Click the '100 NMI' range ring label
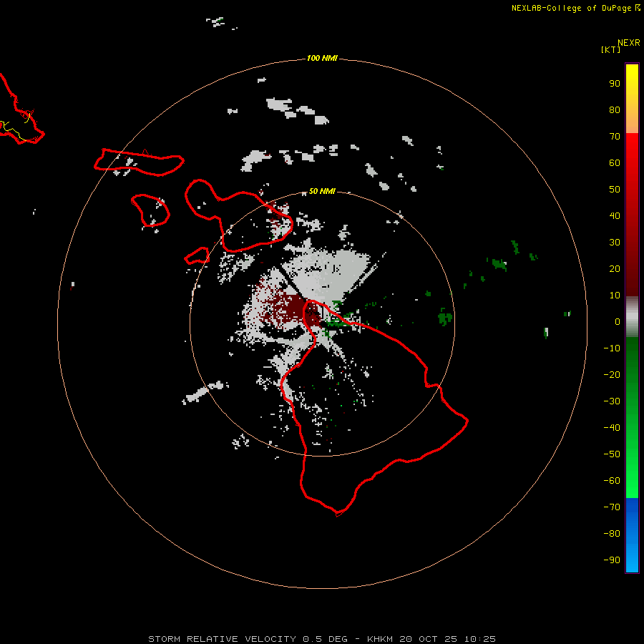Viewport: 644px width, 644px height. coord(322,59)
